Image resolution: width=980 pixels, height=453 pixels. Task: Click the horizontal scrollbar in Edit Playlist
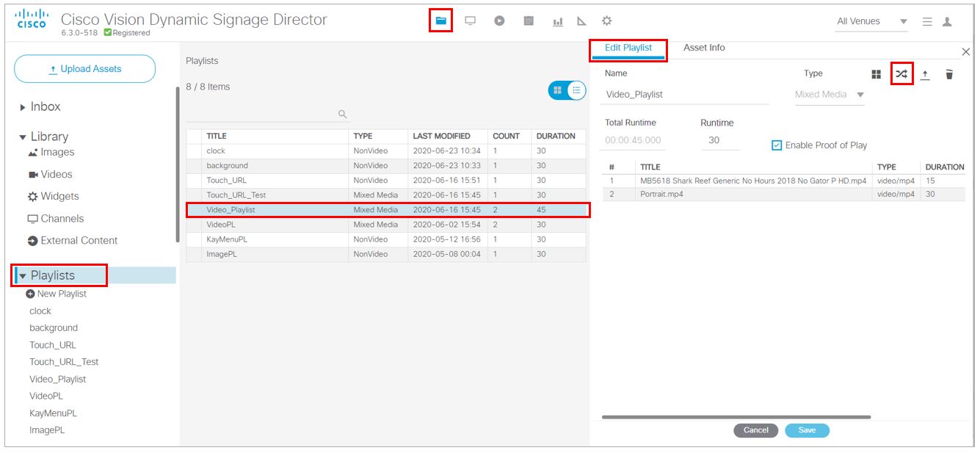pyautogui.click(x=736, y=417)
